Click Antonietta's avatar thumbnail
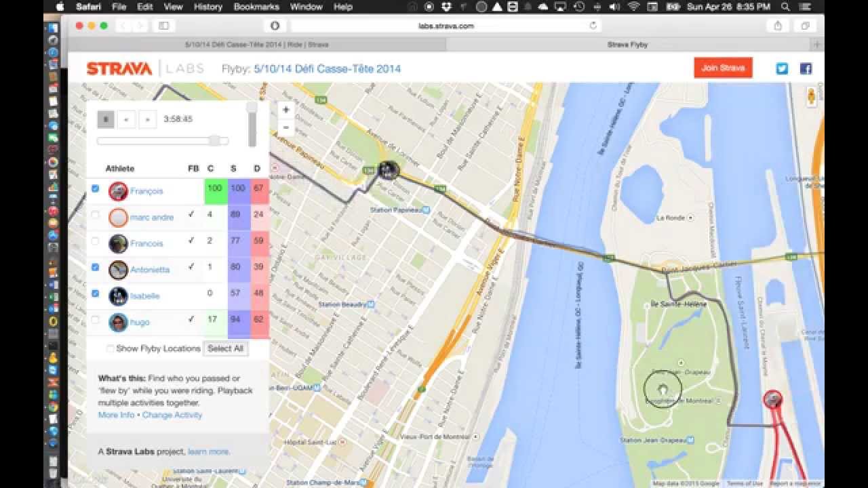Image resolution: width=868 pixels, height=488 pixels. [118, 270]
